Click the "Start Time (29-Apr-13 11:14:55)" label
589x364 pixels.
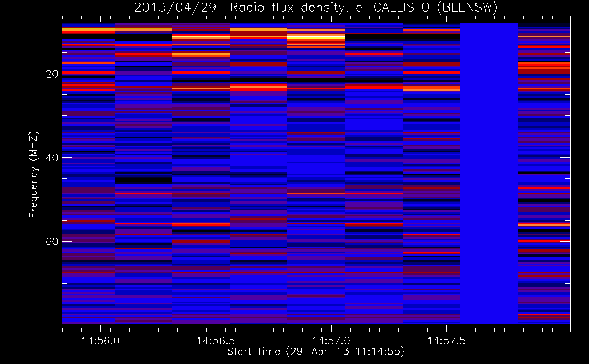(316, 352)
